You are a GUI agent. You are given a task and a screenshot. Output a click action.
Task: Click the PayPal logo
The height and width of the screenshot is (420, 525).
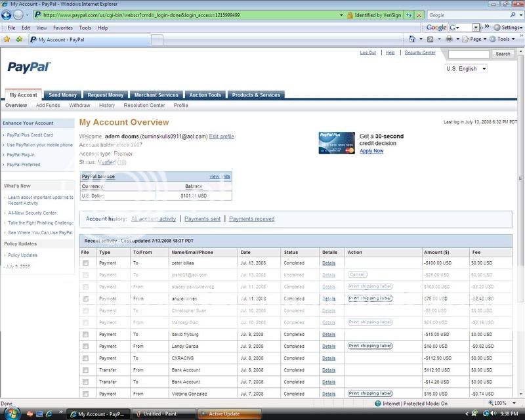[x=29, y=67]
